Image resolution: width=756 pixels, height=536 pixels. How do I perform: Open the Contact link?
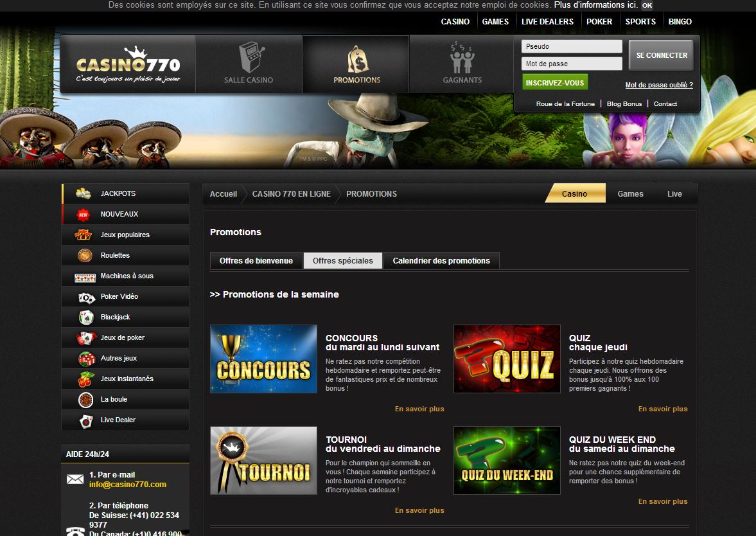pos(665,103)
